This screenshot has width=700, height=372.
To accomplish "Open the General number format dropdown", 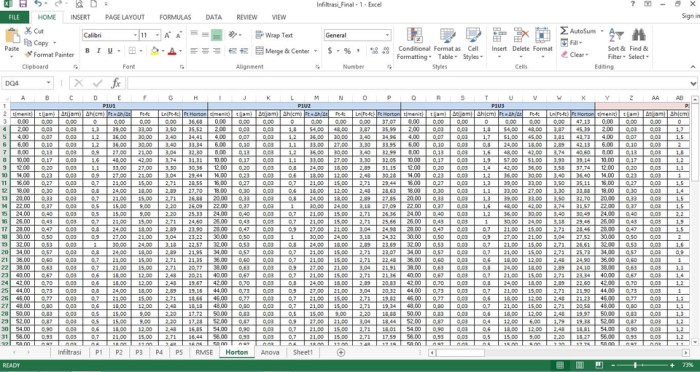I will coord(387,35).
